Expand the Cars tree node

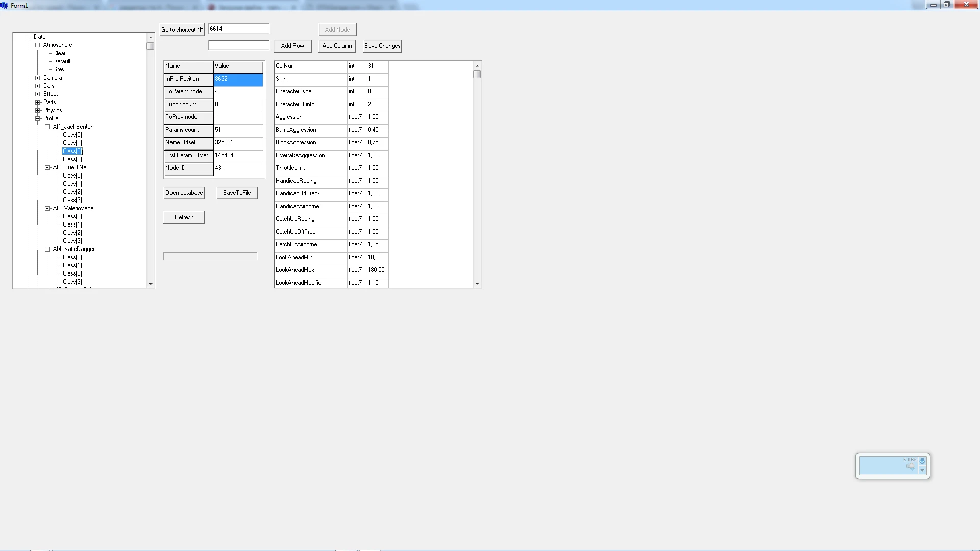click(x=38, y=86)
